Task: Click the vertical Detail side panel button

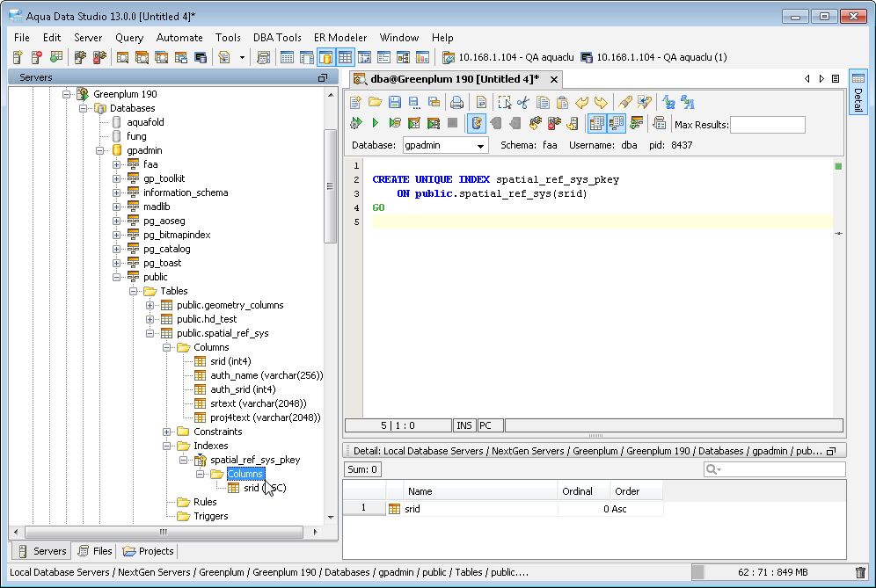Action: pos(858,93)
